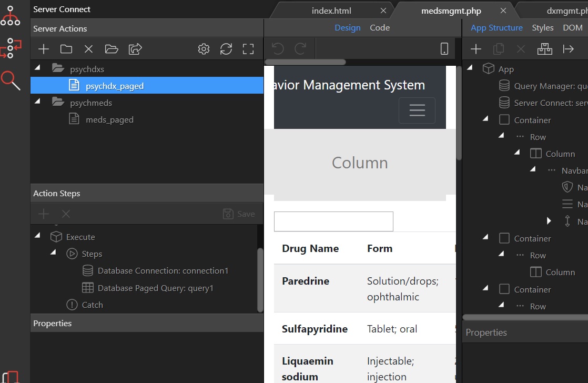The width and height of the screenshot is (588, 383).
Task: Select Database Paged Query: query1 step
Action: click(155, 288)
